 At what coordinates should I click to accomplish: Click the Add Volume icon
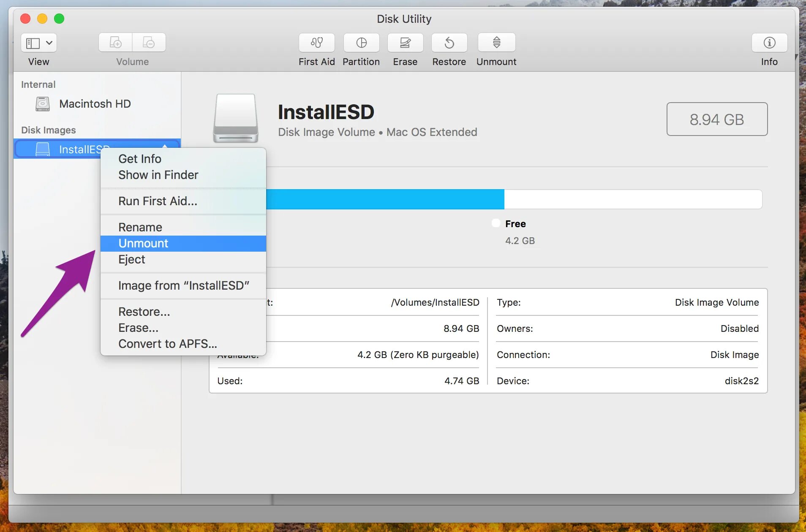(x=115, y=43)
